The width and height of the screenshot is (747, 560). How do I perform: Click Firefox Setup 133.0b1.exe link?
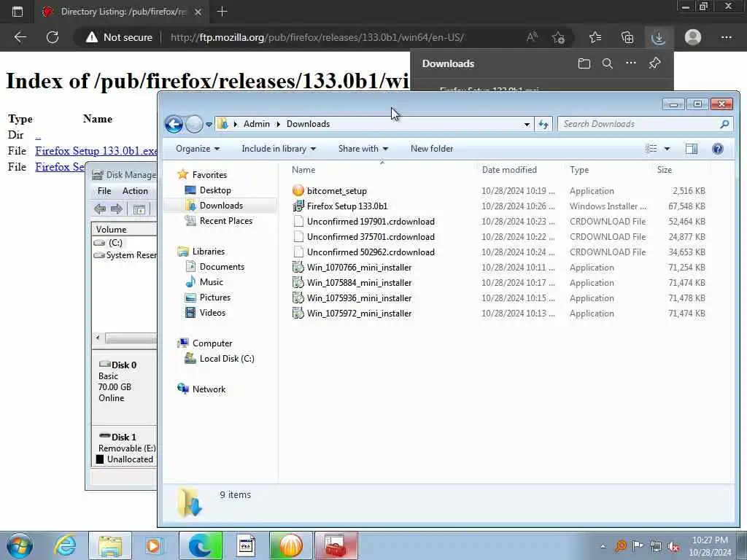click(x=96, y=151)
